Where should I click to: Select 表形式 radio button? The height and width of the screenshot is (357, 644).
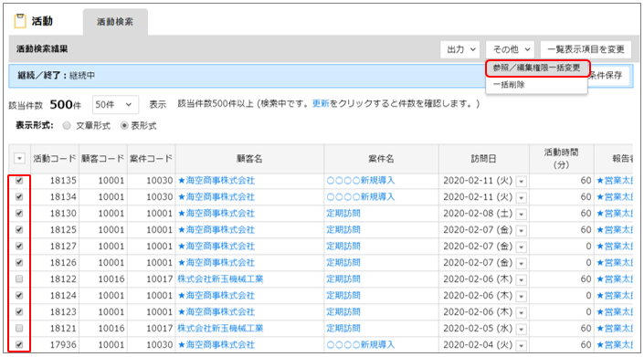tap(124, 126)
